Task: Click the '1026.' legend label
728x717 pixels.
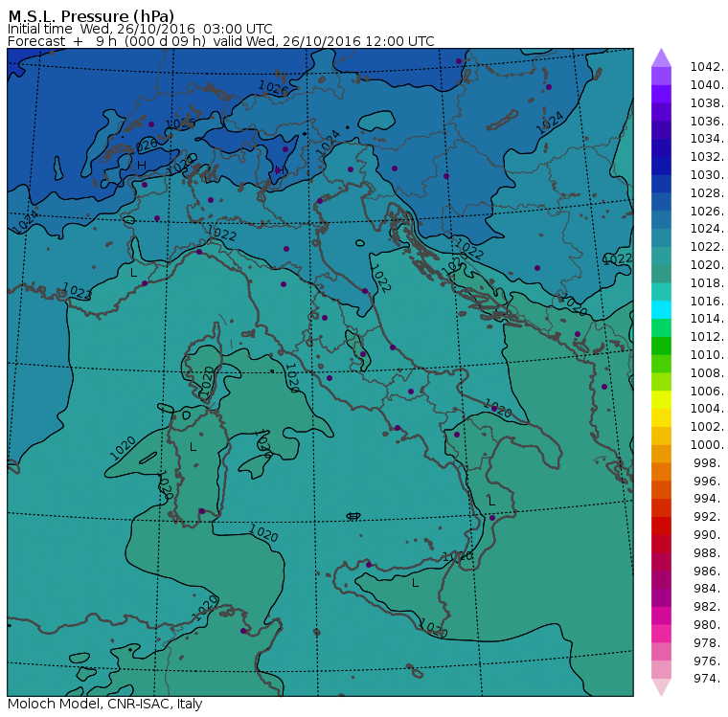Action: [x=707, y=212]
